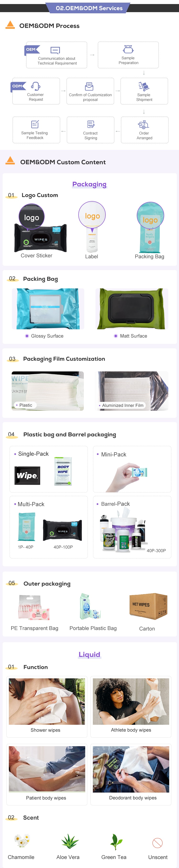This screenshot has width=179, height=868.
Task: Open the Sample Shipment cart icon
Action: click(x=143, y=86)
